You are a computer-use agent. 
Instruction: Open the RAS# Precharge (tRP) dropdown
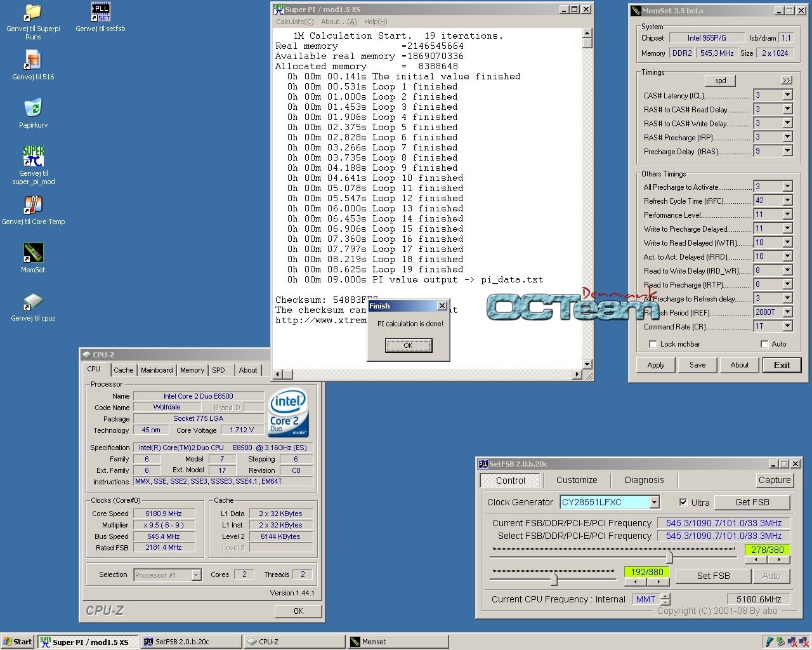(787, 137)
